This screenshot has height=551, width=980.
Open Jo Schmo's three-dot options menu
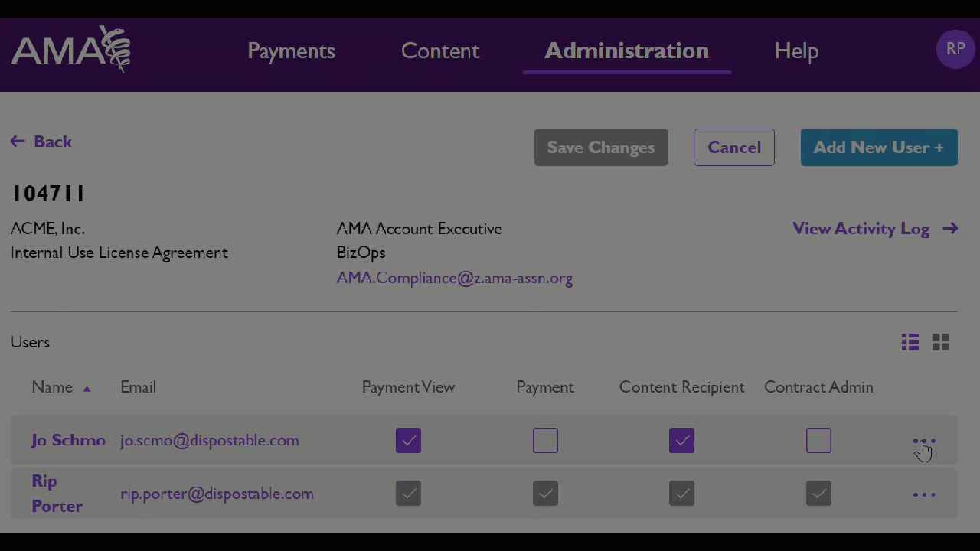point(924,441)
